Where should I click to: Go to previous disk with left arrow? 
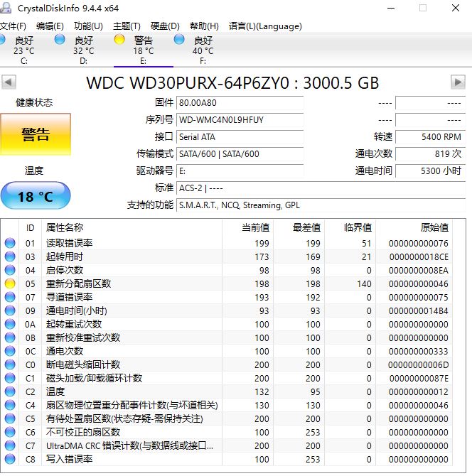(9, 82)
